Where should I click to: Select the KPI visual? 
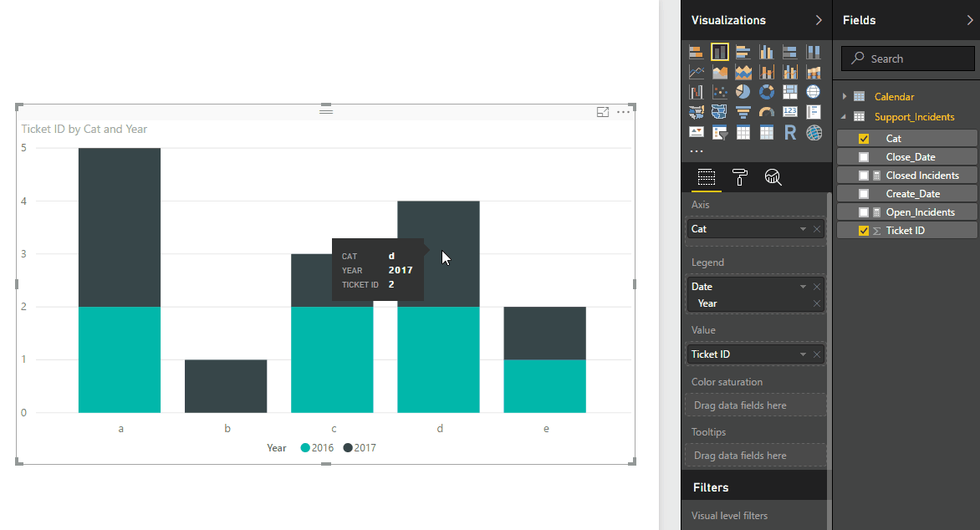pyautogui.click(x=697, y=132)
